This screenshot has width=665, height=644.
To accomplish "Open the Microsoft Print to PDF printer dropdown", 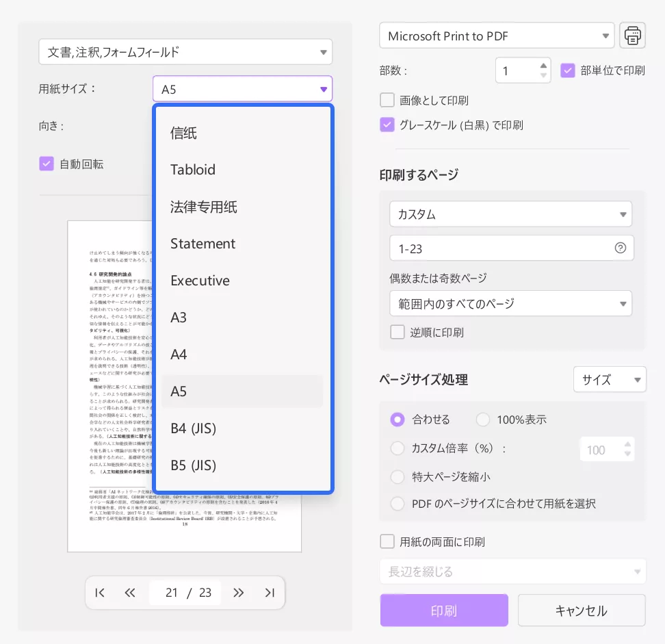I will [497, 36].
